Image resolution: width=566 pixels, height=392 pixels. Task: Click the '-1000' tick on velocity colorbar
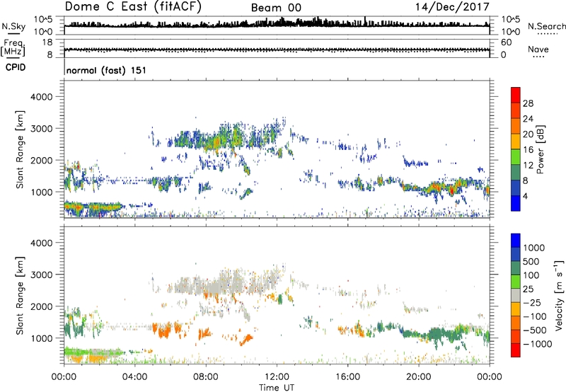tap(537, 344)
